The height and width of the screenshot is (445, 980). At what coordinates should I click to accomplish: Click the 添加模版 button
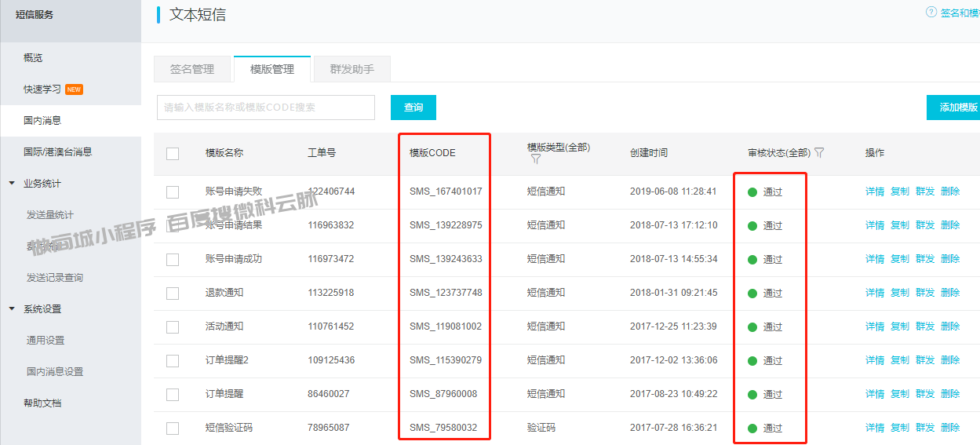[953, 108]
